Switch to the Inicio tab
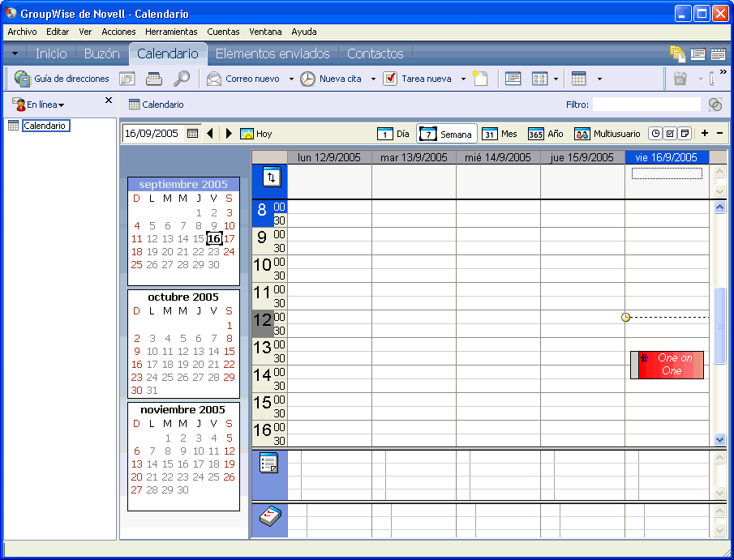The height and width of the screenshot is (560, 734). point(51,53)
